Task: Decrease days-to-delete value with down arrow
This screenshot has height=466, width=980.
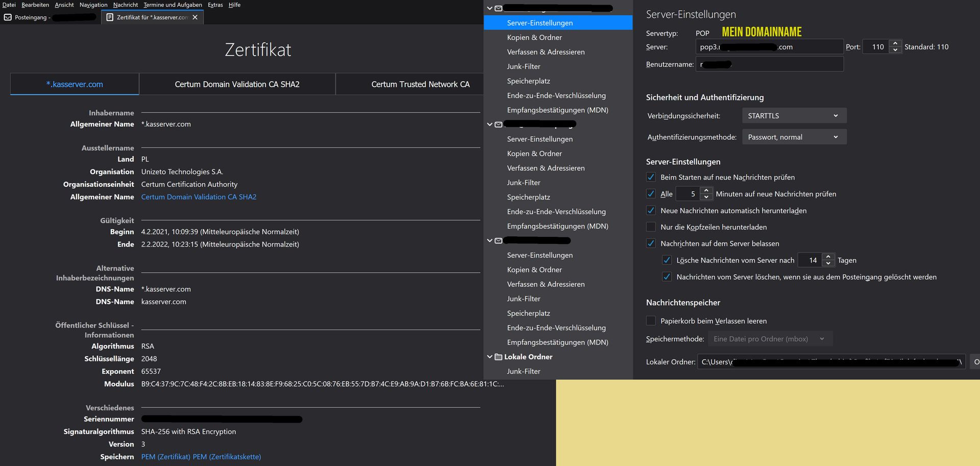Action: point(828,263)
